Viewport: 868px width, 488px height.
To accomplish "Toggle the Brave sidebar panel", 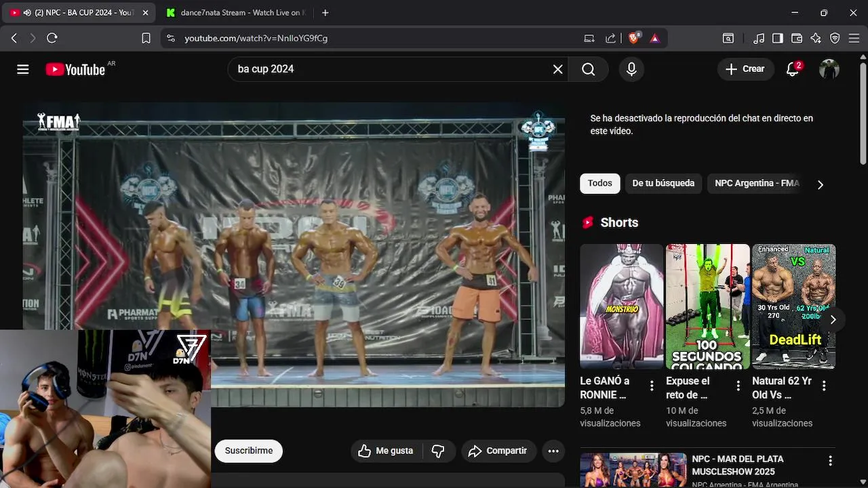I will (x=778, y=39).
